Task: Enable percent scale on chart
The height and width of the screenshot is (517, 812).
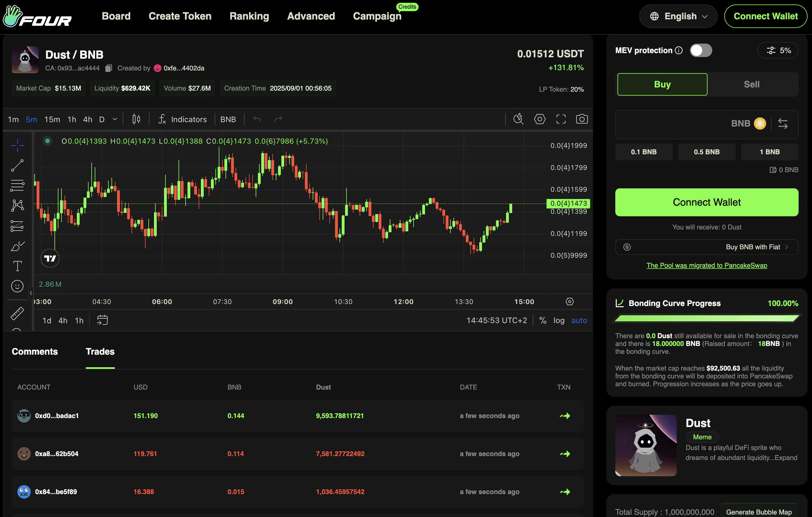Action: pos(543,320)
